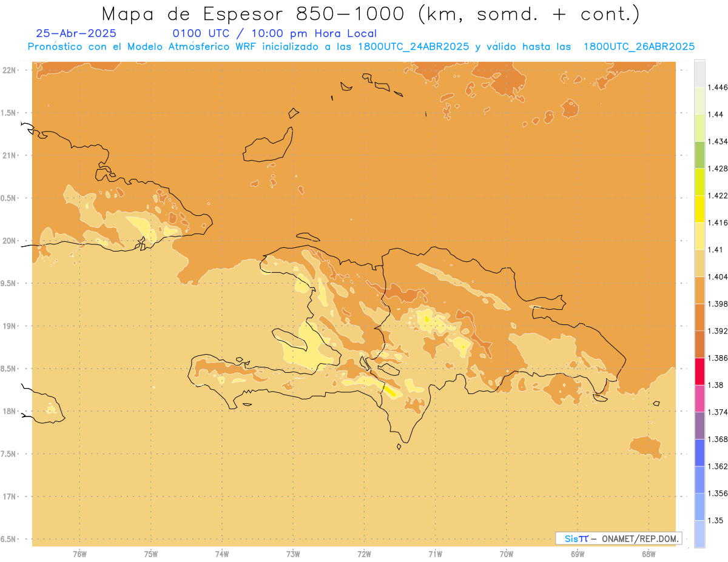Click the legend value '1.422'

[x=717, y=196]
